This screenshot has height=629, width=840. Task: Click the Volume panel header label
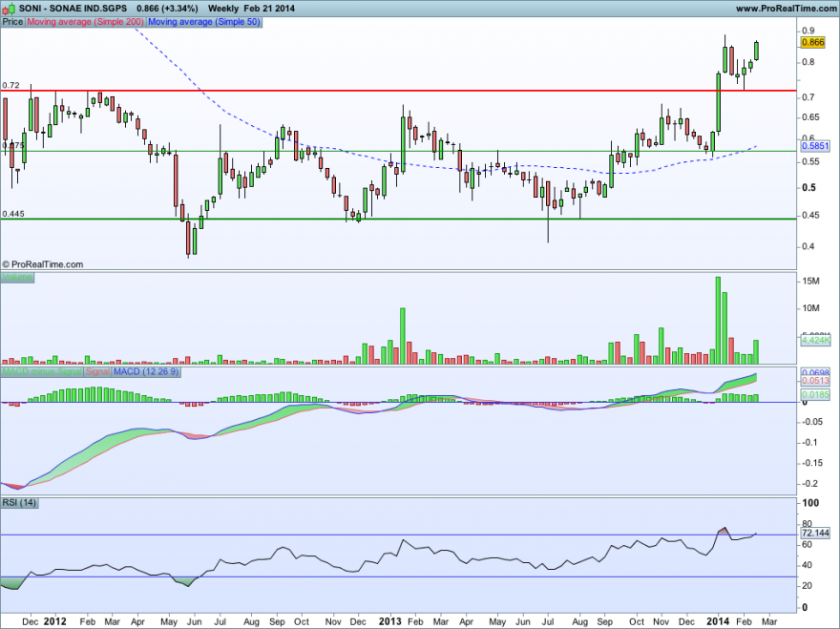point(17,276)
